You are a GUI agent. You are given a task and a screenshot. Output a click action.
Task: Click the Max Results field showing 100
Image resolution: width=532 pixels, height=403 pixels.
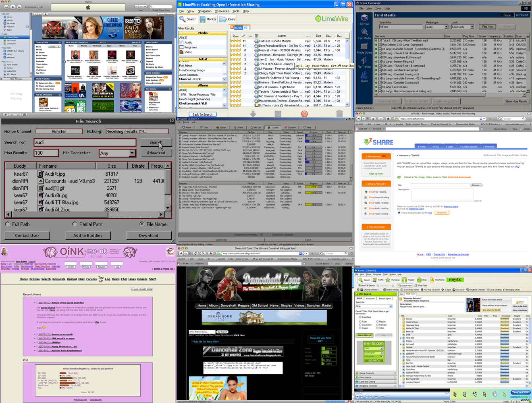[x=46, y=153]
